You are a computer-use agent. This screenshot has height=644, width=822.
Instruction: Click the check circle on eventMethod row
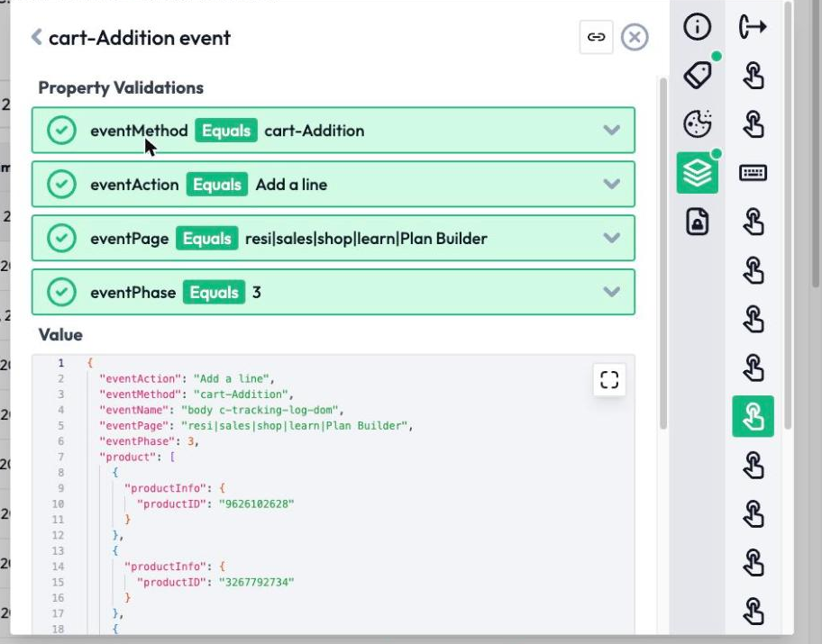click(x=61, y=130)
